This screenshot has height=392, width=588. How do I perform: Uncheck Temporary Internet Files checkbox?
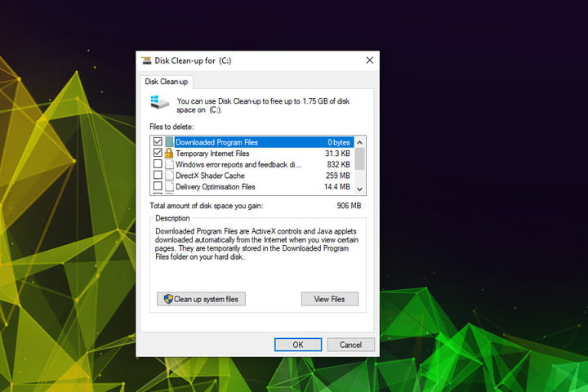coord(158,153)
